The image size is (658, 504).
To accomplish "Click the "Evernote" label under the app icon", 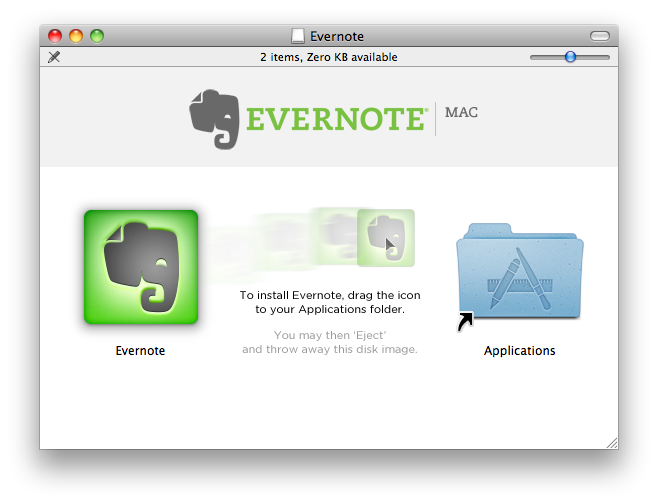I will [x=140, y=351].
